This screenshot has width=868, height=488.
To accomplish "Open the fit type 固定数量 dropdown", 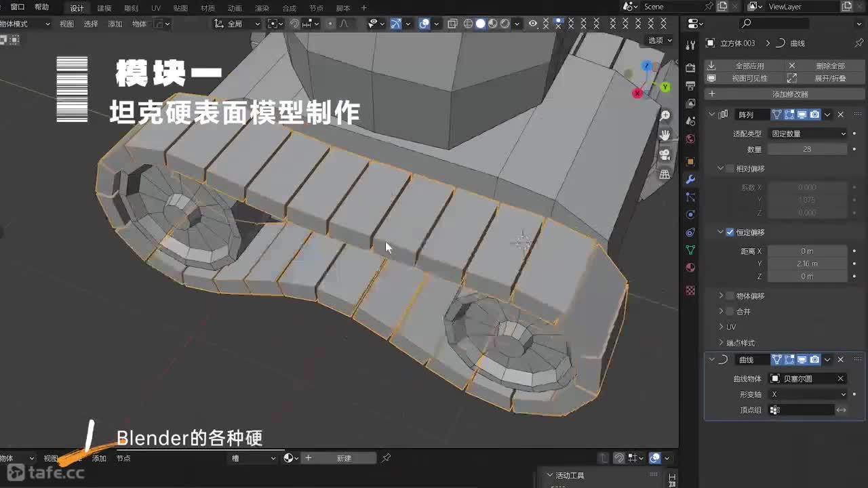I will pyautogui.click(x=808, y=134).
